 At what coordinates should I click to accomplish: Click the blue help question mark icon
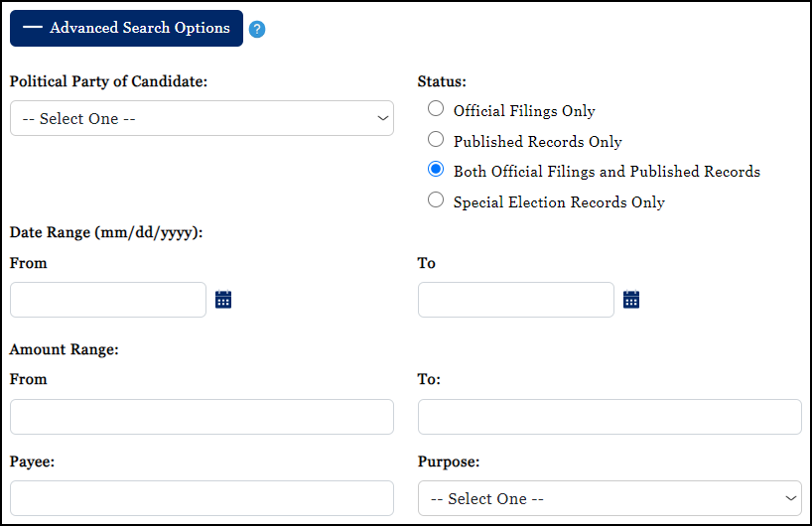[257, 30]
